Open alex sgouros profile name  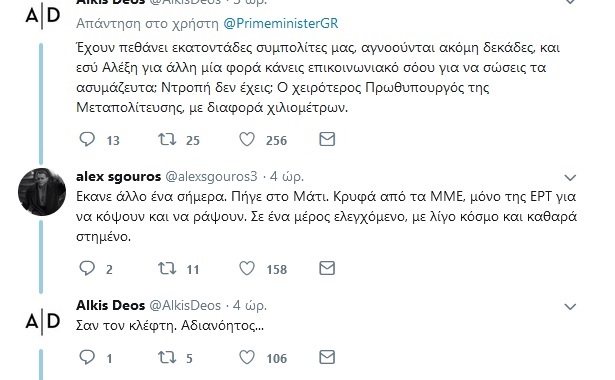118,176
